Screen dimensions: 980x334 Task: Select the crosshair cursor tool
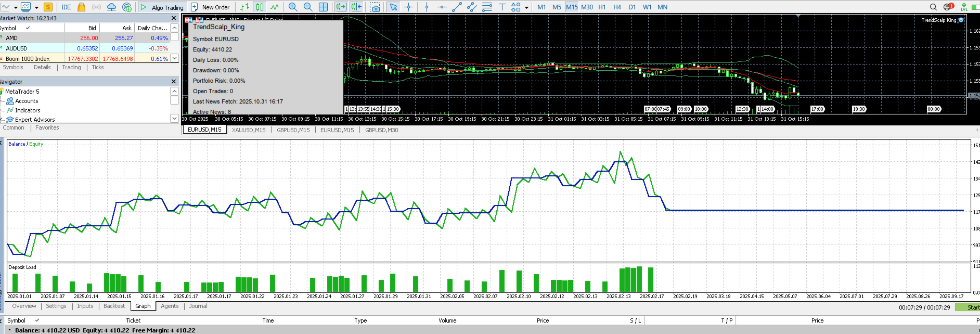pyautogui.click(x=409, y=7)
